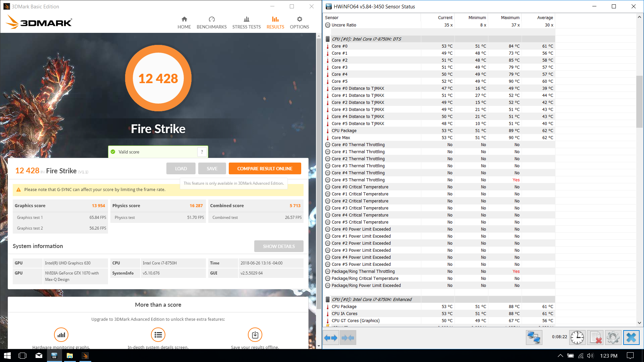The image size is (644, 362).
Task: Click the In-depth system details list icon
Action: [158, 335]
